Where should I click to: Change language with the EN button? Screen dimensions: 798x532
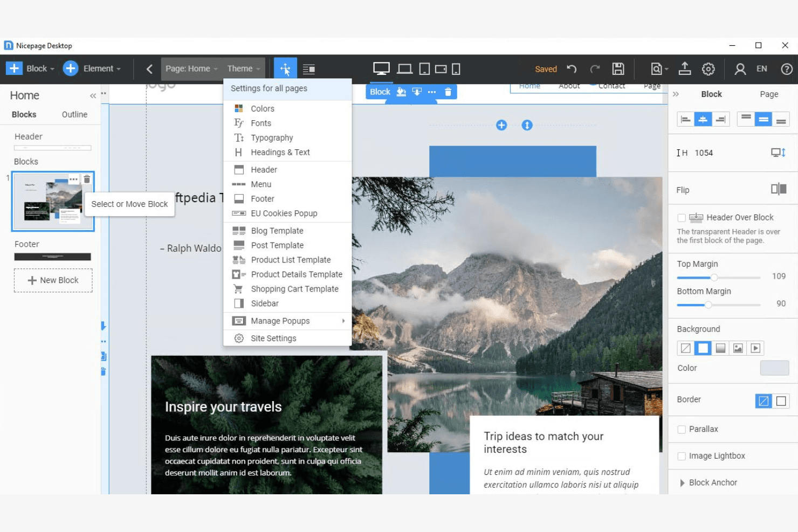(761, 68)
